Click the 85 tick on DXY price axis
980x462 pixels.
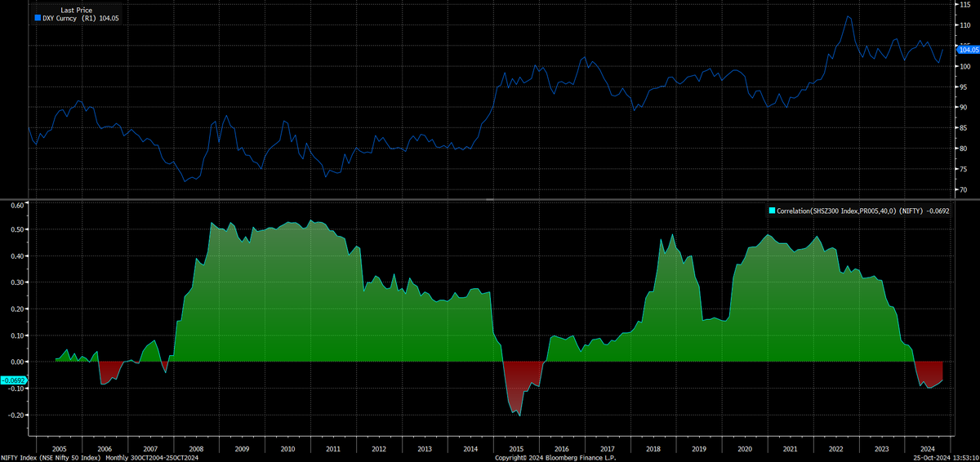point(962,128)
